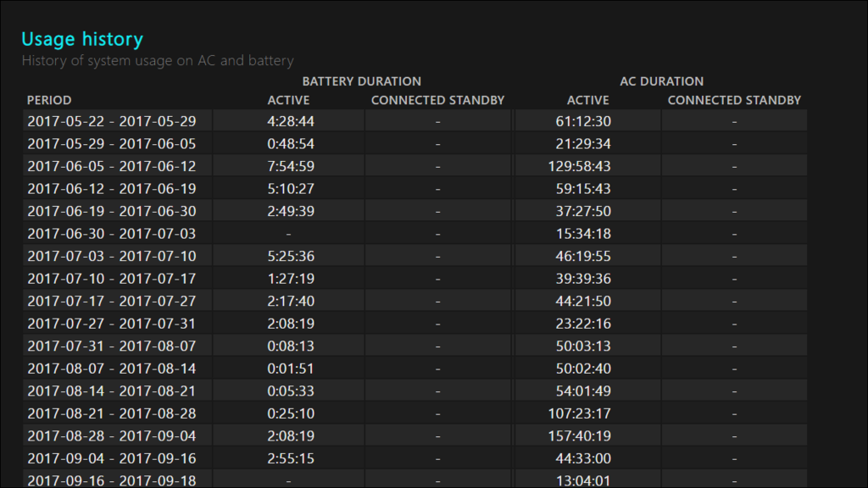The image size is (868, 488).
Task: Select period 2017-07-10 - 2017-07-17
Action: click(x=112, y=278)
